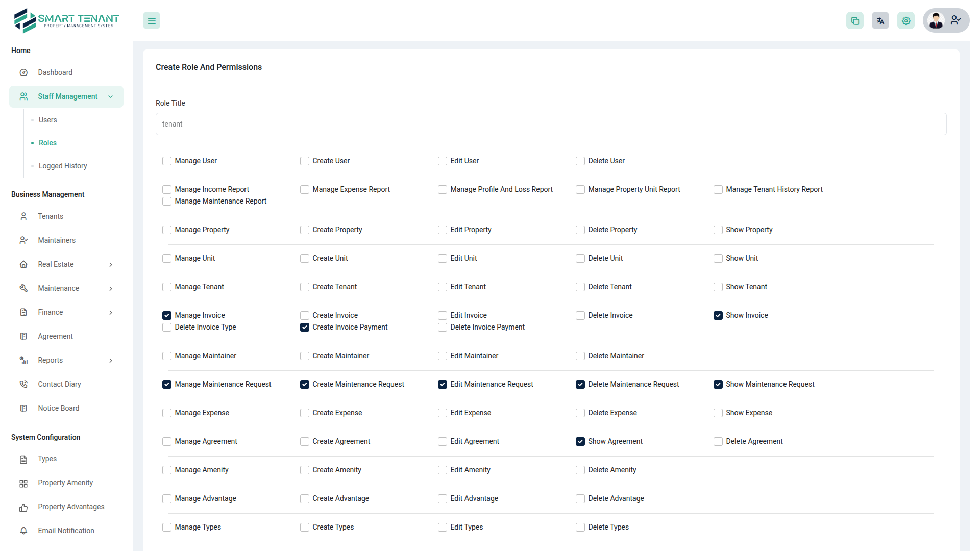Open the Notice Board section
Screen dimensions: 980x551
pyautogui.click(x=58, y=408)
